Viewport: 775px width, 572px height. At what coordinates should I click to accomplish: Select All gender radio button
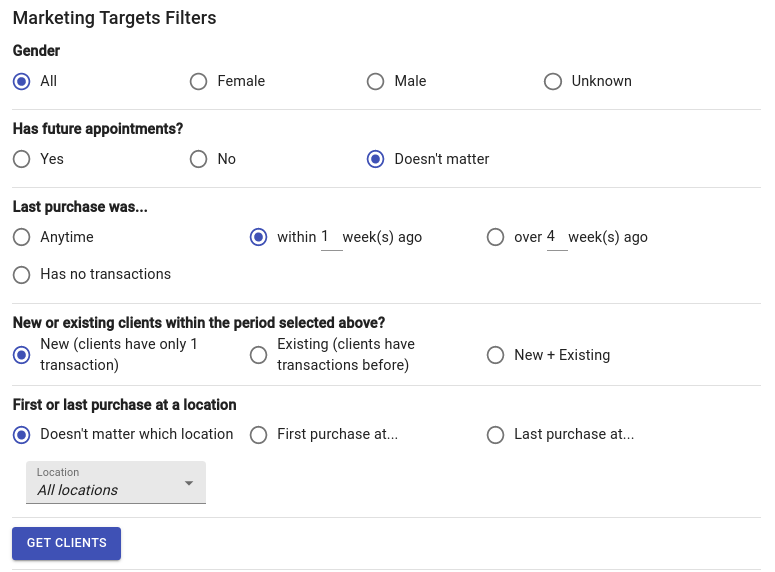coord(21,82)
